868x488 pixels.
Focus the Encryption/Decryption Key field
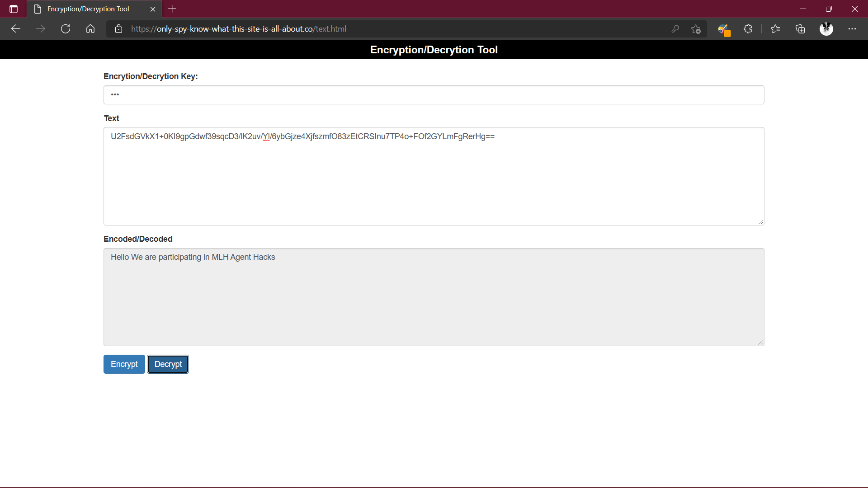point(434,95)
